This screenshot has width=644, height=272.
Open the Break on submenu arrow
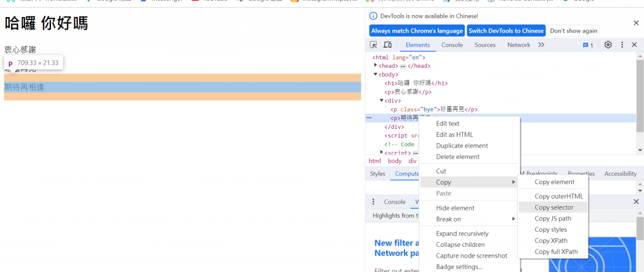[x=513, y=219]
